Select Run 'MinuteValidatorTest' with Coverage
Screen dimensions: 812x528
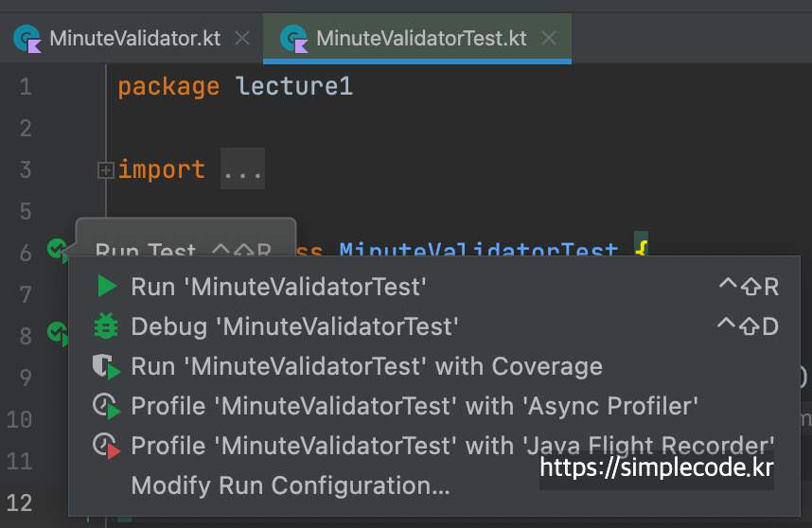coord(366,367)
